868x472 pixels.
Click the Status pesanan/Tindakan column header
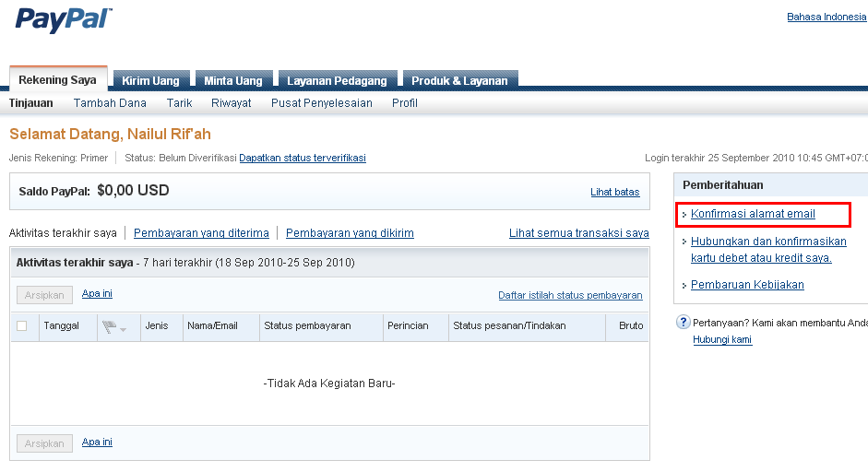[509, 326]
